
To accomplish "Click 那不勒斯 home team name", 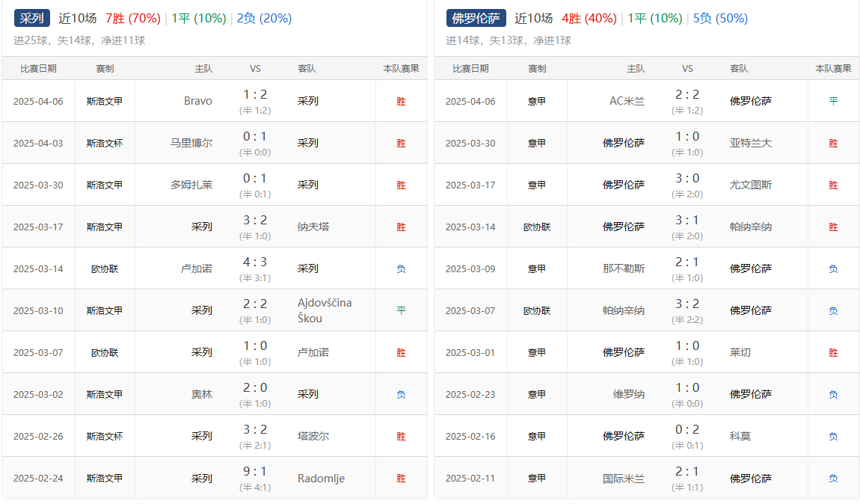I will 624,268.
